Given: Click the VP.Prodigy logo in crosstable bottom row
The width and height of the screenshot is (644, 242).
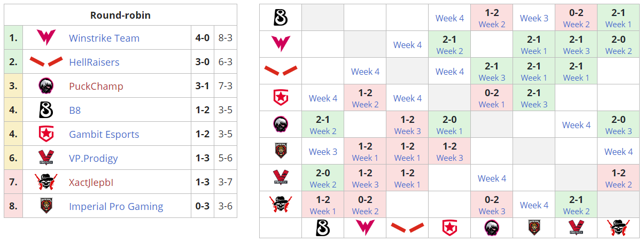Looking at the screenshot, I should pos(576,228).
